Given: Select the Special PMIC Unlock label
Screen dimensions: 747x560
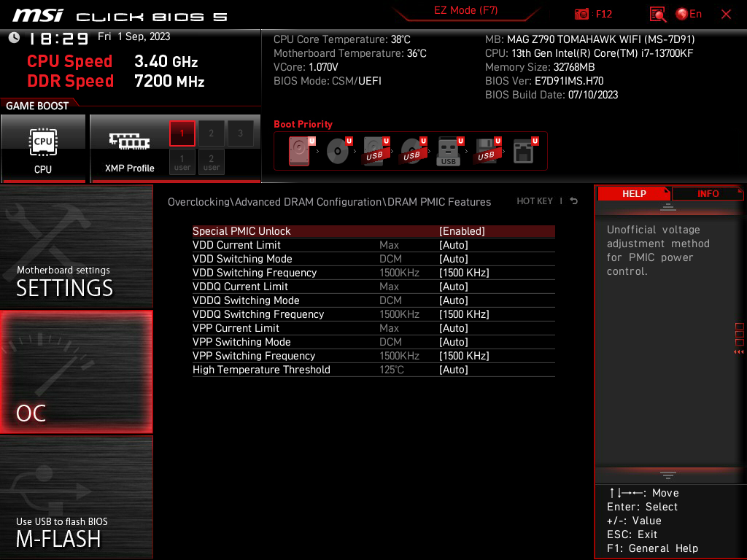Looking at the screenshot, I should [241, 231].
